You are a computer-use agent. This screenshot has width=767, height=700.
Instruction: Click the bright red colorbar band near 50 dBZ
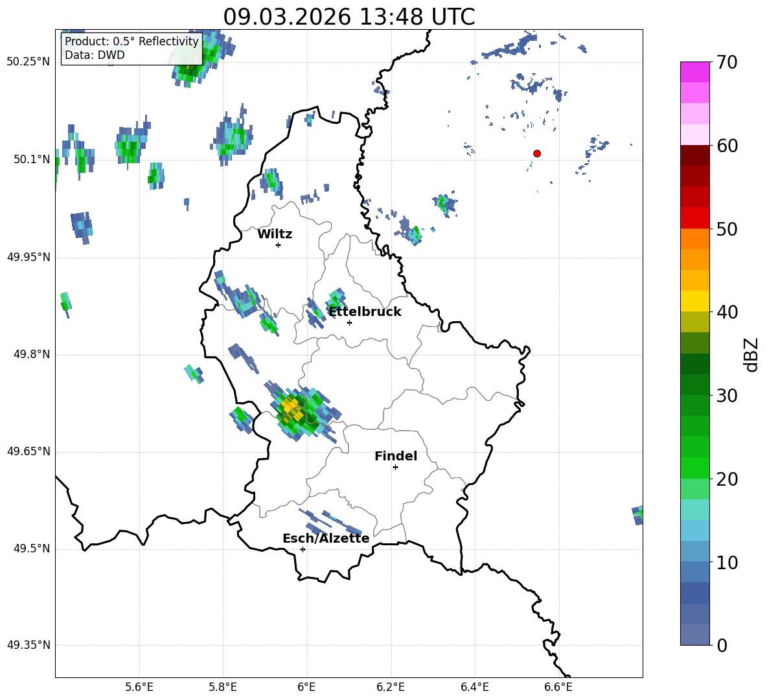click(x=694, y=218)
